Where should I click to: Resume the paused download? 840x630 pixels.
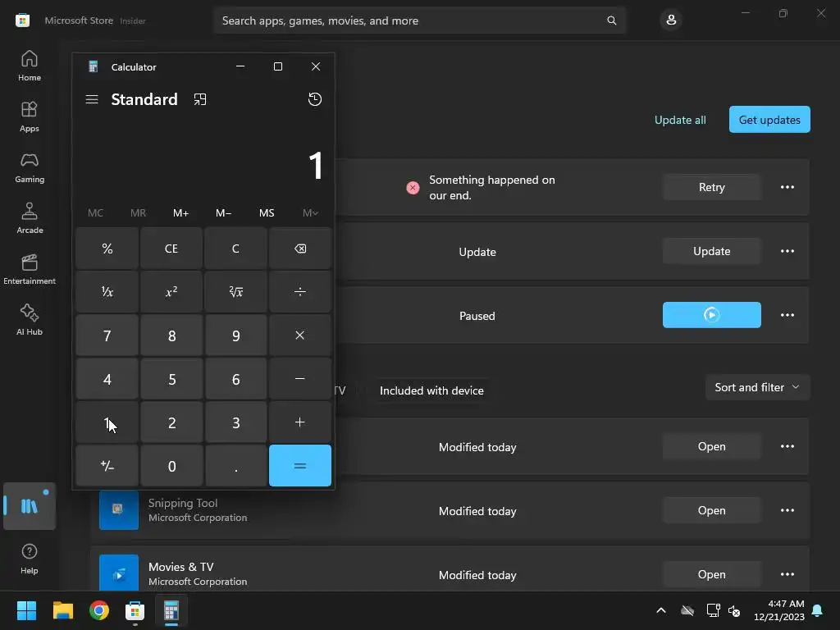[711, 315]
